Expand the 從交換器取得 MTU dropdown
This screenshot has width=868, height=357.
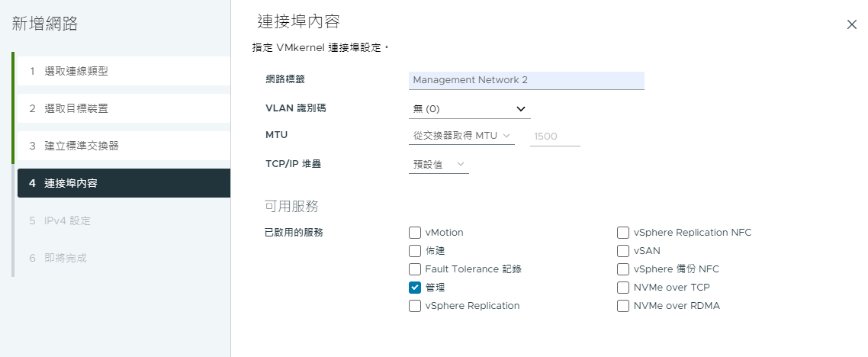coord(461,136)
